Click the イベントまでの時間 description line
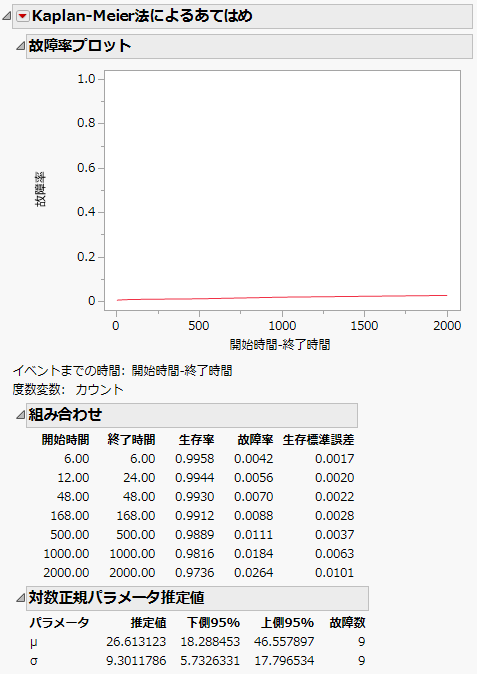The image size is (477, 674). point(122,371)
